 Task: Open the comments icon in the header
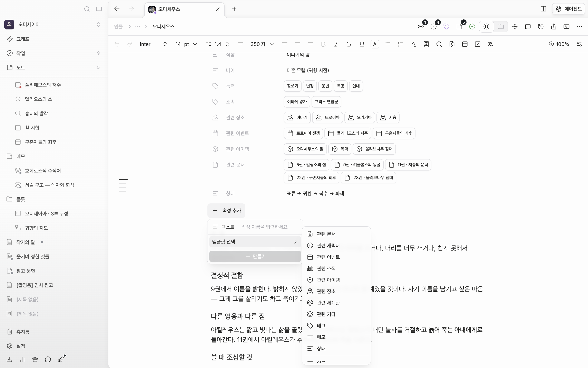click(528, 27)
